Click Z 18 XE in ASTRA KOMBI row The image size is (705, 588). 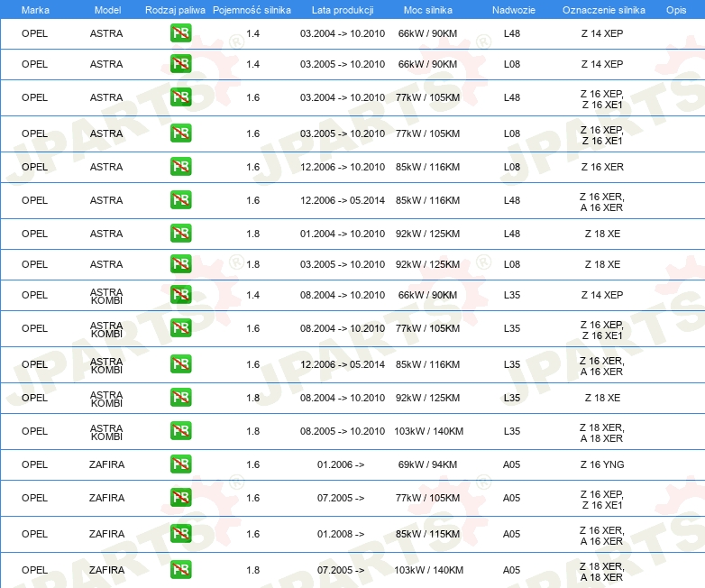point(602,398)
